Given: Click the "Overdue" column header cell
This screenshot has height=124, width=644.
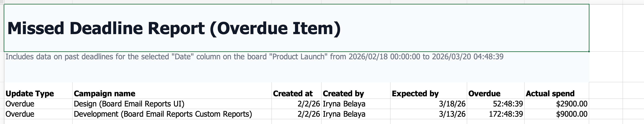Looking at the screenshot, I should click(x=484, y=94).
